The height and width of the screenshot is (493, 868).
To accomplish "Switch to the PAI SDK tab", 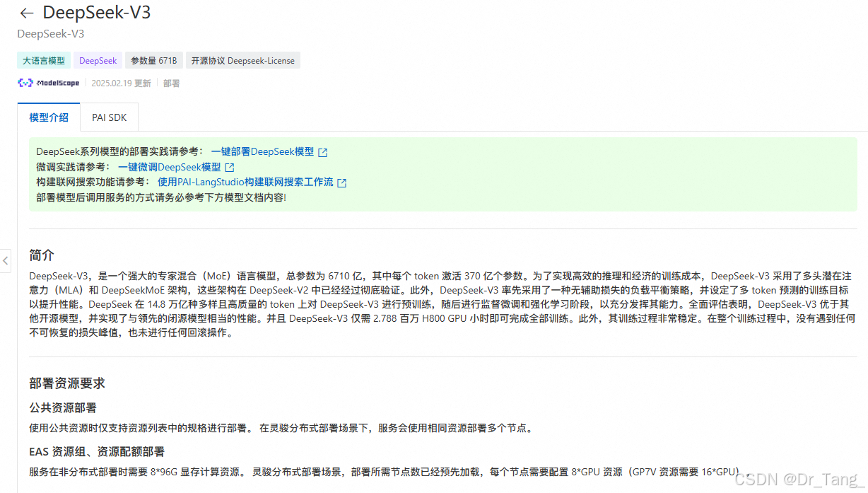I will 109,117.
